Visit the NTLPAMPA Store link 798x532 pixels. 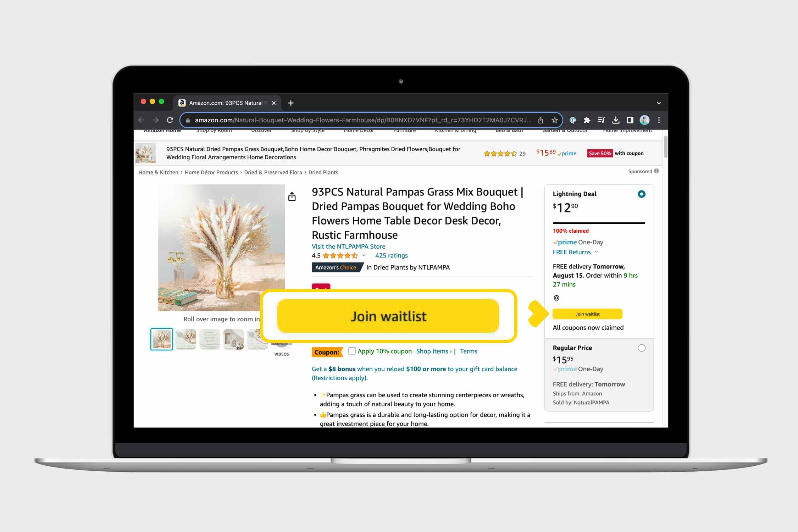click(348, 246)
